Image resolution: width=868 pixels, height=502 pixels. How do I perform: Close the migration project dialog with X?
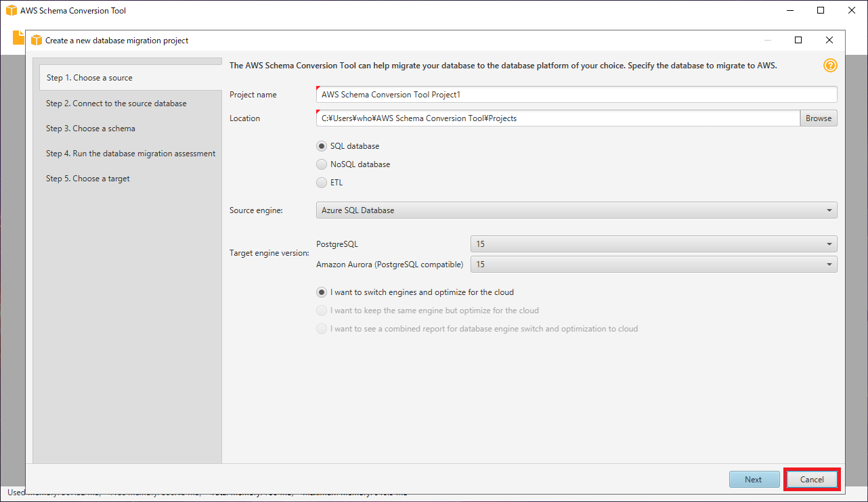click(829, 41)
